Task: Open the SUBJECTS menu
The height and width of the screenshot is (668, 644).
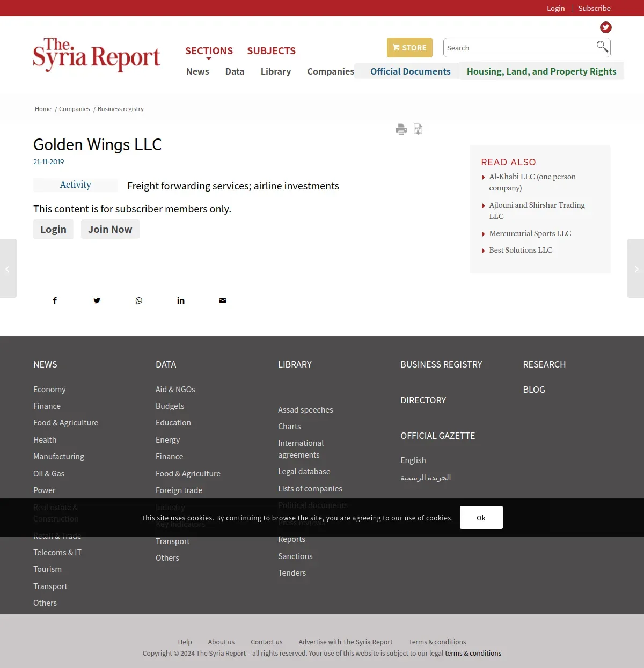Action: [271, 51]
